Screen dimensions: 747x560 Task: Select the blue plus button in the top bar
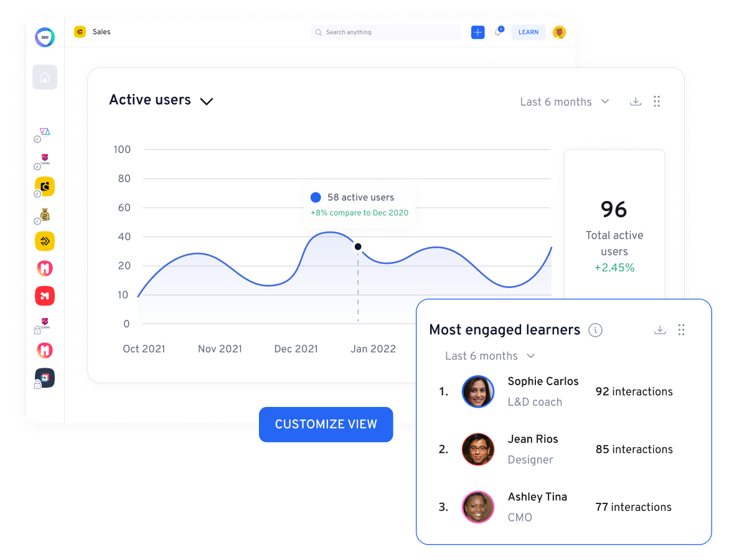coord(477,32)
